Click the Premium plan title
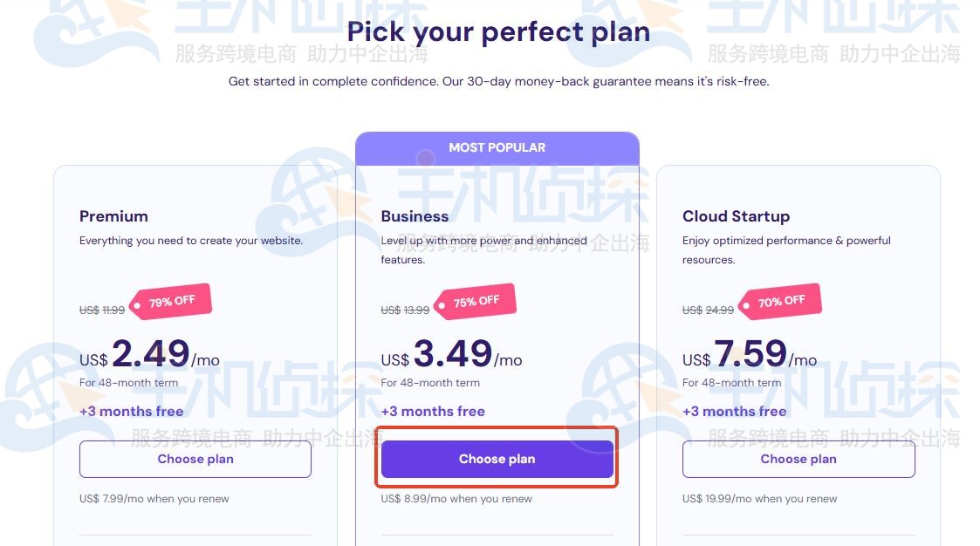 click(113, 216)
